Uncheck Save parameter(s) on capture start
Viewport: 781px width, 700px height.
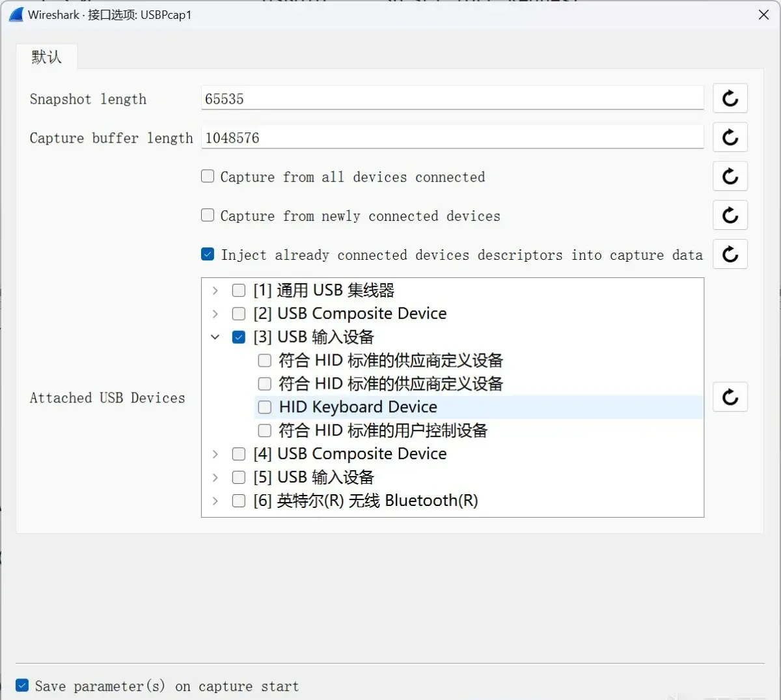pos(22,685)
